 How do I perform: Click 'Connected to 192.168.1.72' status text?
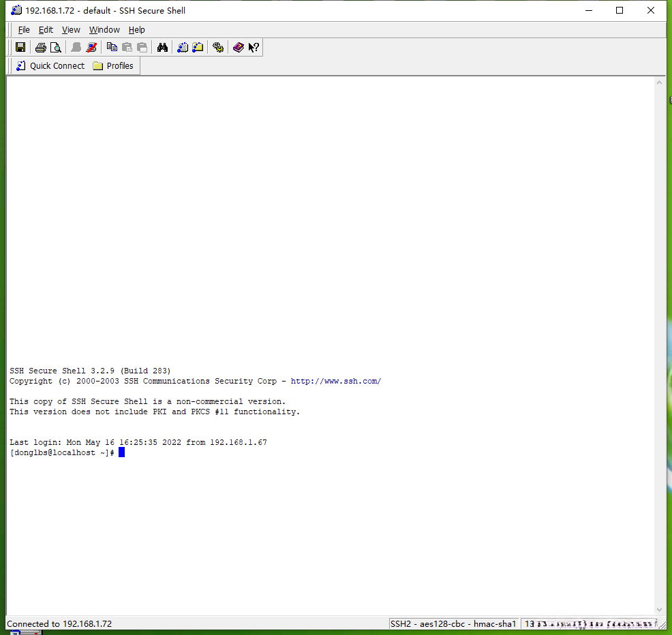tap(59, 624)
